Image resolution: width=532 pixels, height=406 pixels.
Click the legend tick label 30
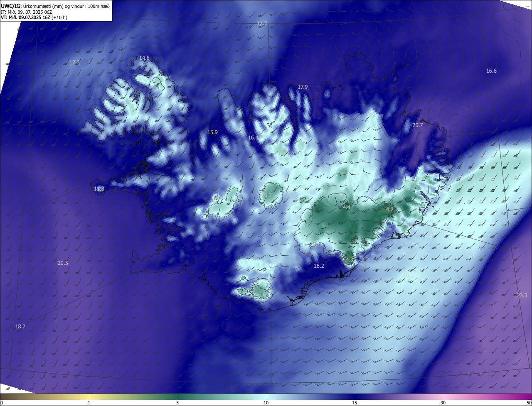443,403
